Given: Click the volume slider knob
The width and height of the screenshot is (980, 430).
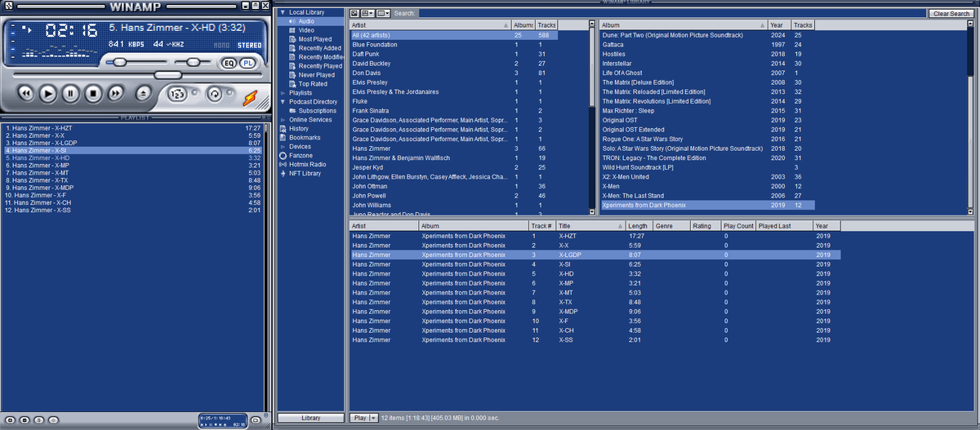Looking at the screenshot, I should click(120, 62).
